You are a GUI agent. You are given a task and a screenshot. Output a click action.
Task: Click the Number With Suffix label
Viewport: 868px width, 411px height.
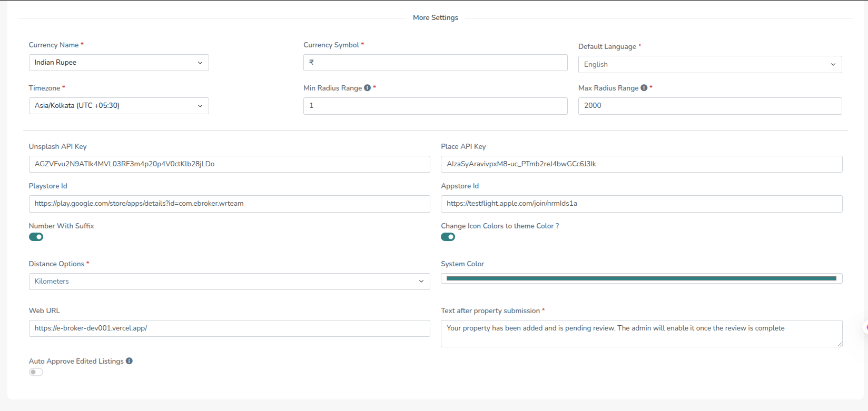(61, 226)
